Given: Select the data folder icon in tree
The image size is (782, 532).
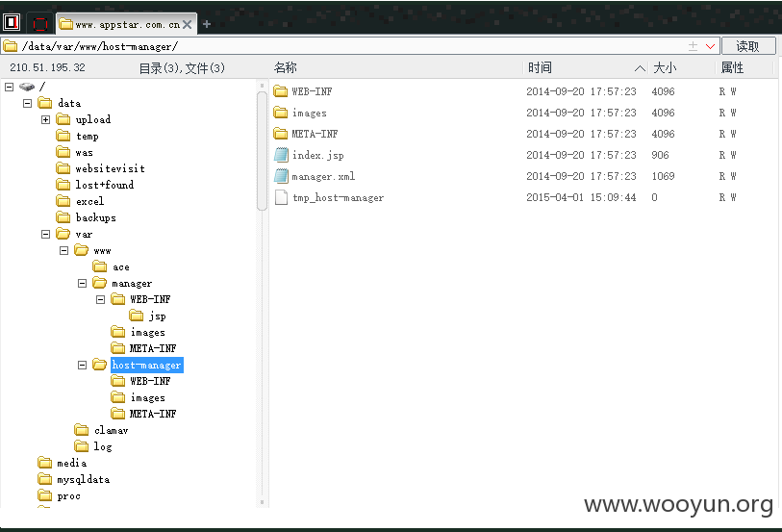Looking at the screenshot, I should 45,103.
